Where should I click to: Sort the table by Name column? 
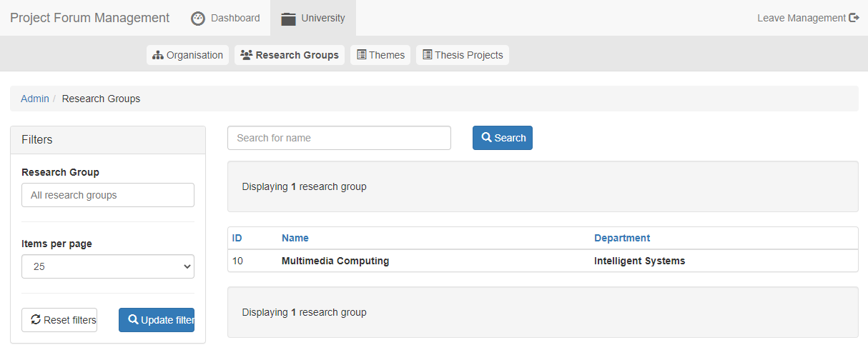295,238
